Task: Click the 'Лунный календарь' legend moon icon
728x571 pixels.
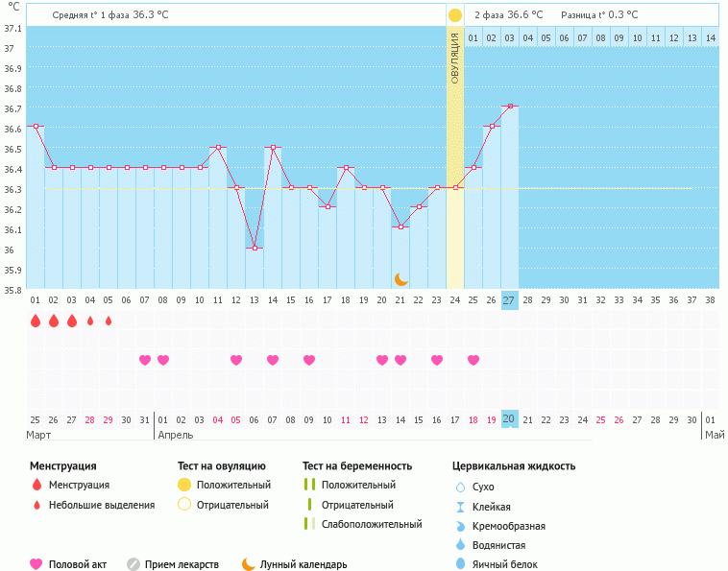Action: coord(249,564)
